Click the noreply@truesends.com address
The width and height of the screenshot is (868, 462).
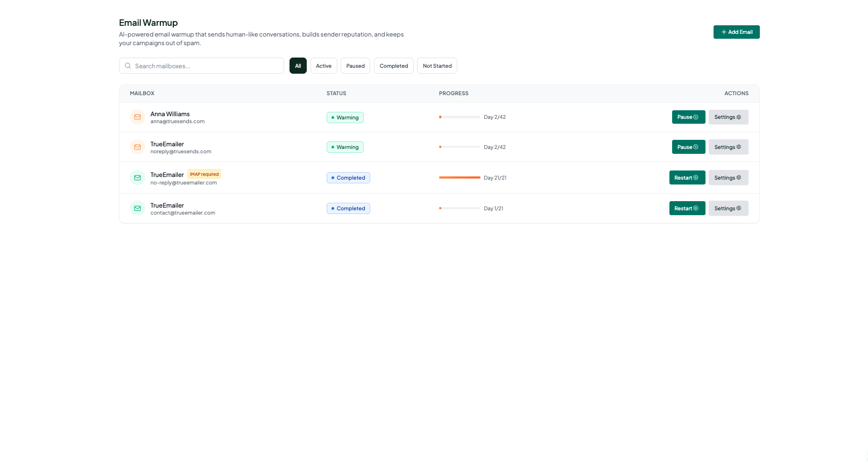(x=181, y=152)
